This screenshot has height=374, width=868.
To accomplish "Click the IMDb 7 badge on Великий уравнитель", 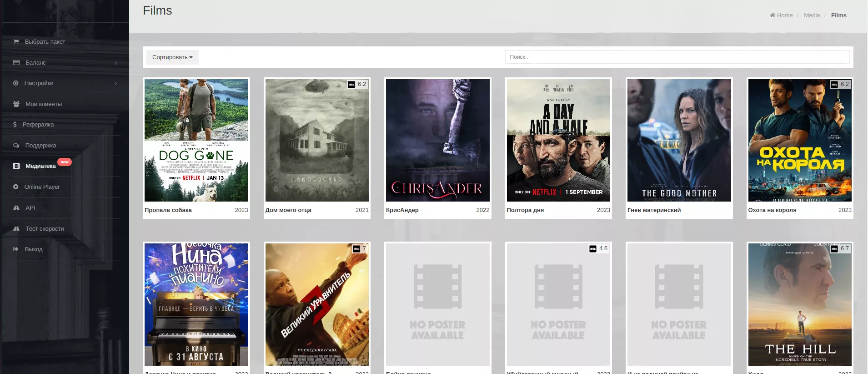I will 360,248.
